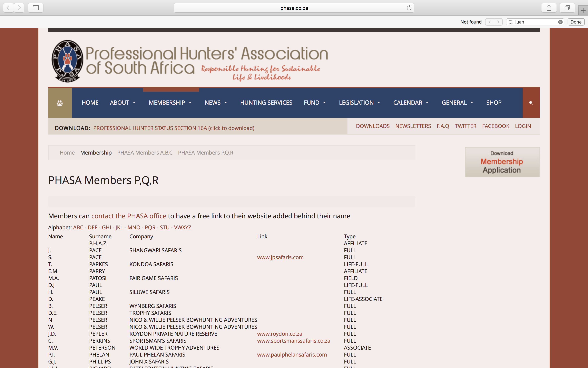
Task: Open the magnifier options in the find field
Action: 511,22
